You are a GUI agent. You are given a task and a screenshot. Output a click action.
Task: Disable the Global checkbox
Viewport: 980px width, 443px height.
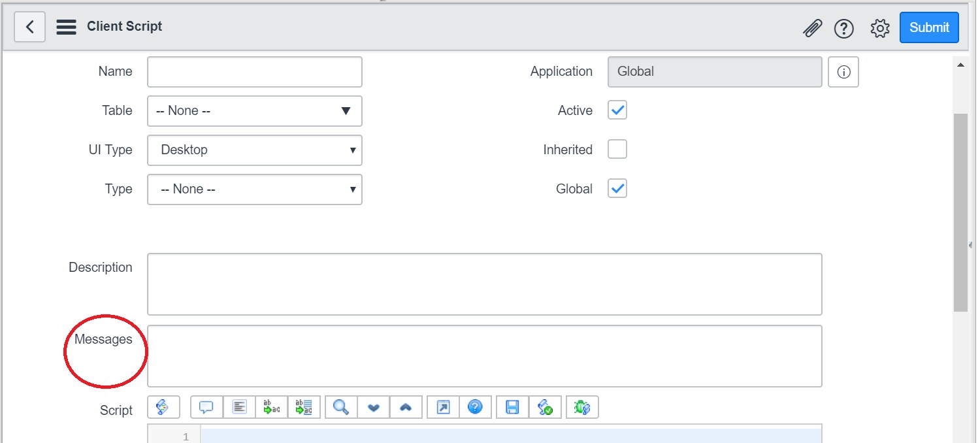pyautogui.click(x=617, y=188)
